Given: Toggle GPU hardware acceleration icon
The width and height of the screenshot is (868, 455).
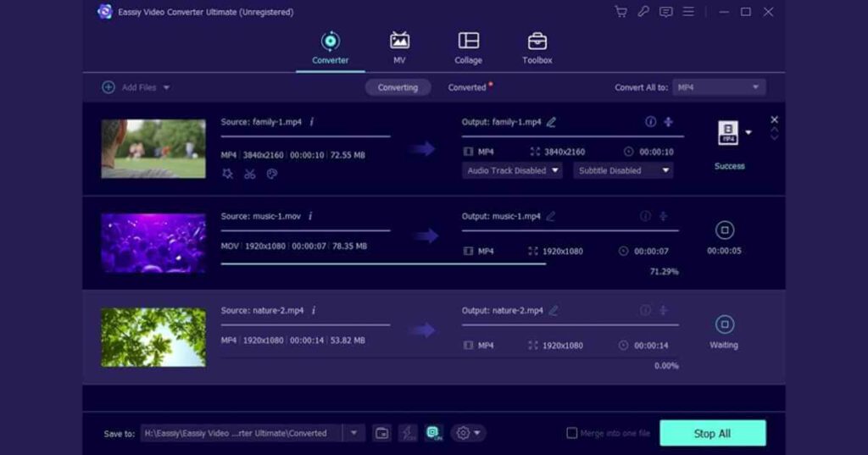Looking at the screenshot, I should (434, 434).
